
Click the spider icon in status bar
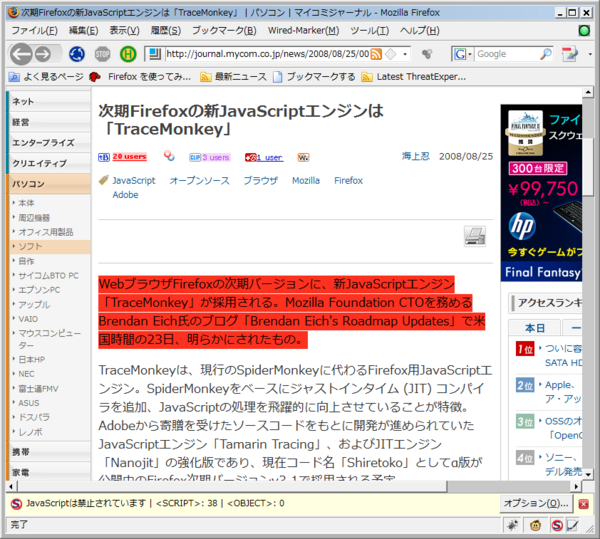pos(513,525)
